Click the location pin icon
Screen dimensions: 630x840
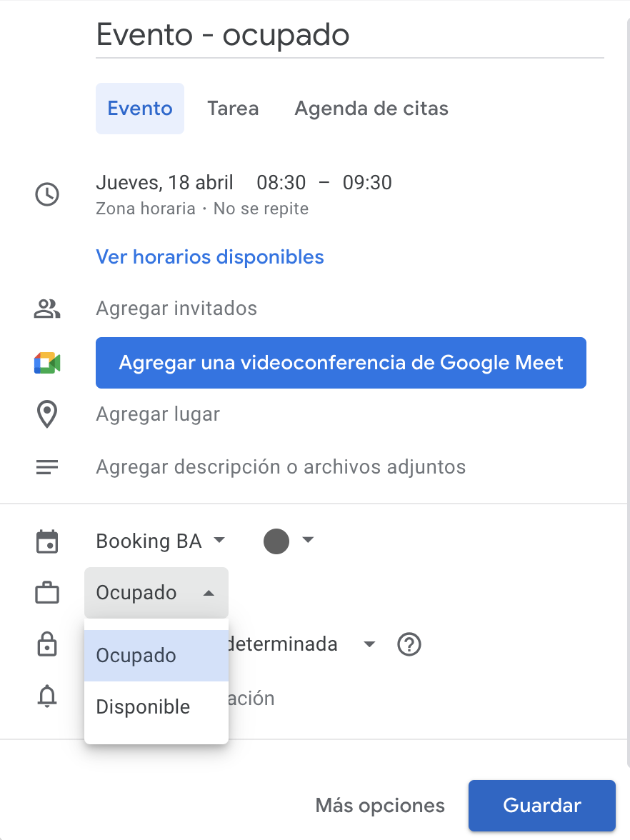47,414
